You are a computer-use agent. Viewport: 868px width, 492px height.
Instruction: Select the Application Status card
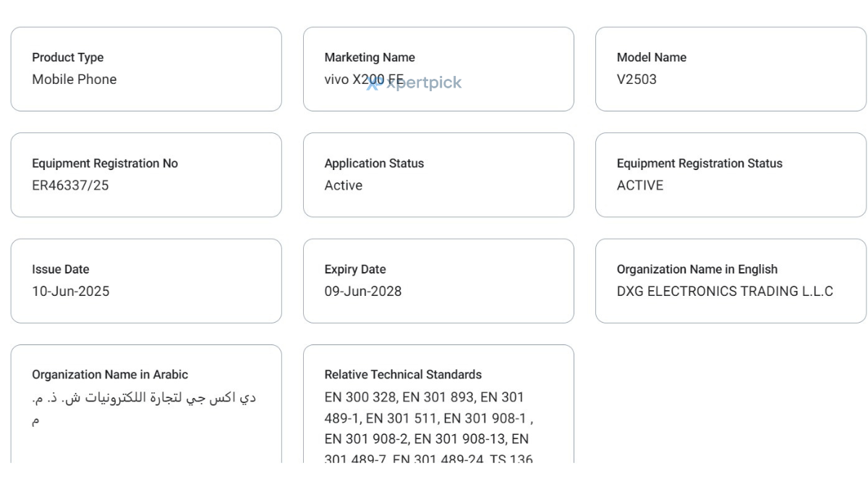pyautogui.click(x=438, y=175)
